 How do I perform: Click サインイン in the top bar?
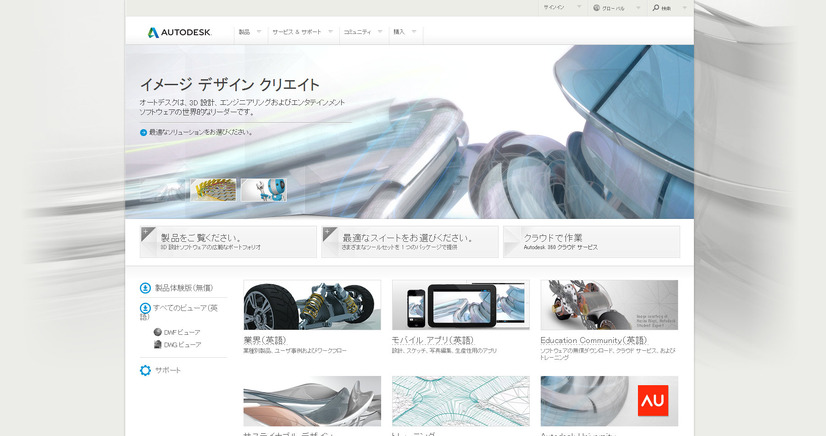coord(554,8)
